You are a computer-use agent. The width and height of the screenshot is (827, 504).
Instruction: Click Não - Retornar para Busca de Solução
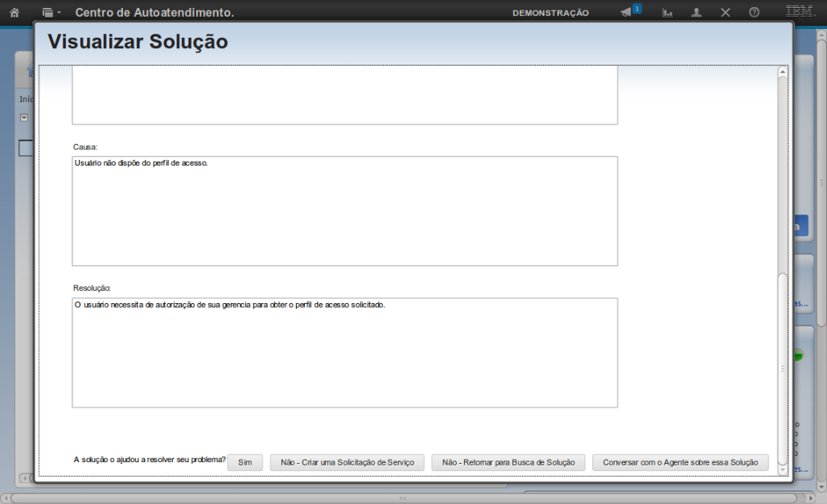point(508,462)
